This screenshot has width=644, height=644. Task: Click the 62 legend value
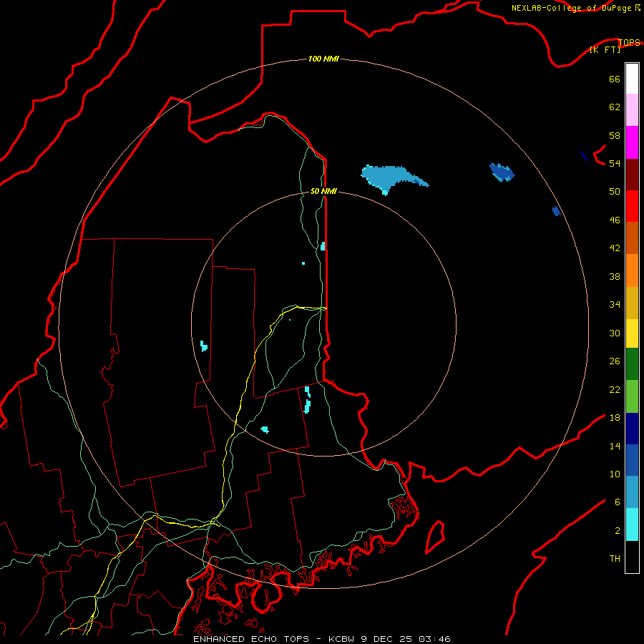[x=615, y=107]
